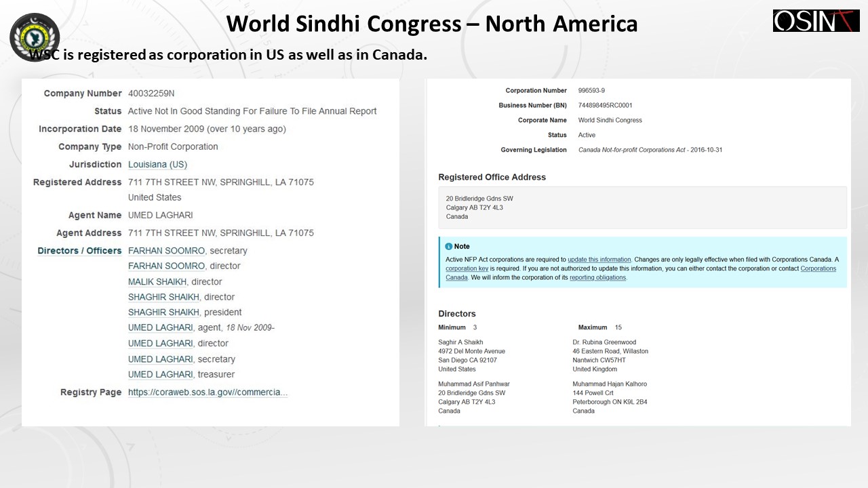Follow the 'reporting obligations' link
This screenshot has width=868, height=488.
pos(597,277)
